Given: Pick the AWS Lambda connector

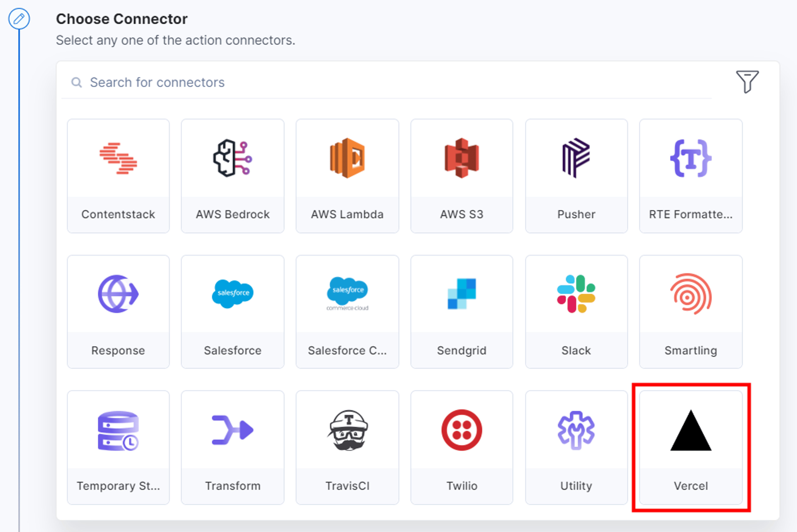Looking at the screenshot, I should 347,176.
